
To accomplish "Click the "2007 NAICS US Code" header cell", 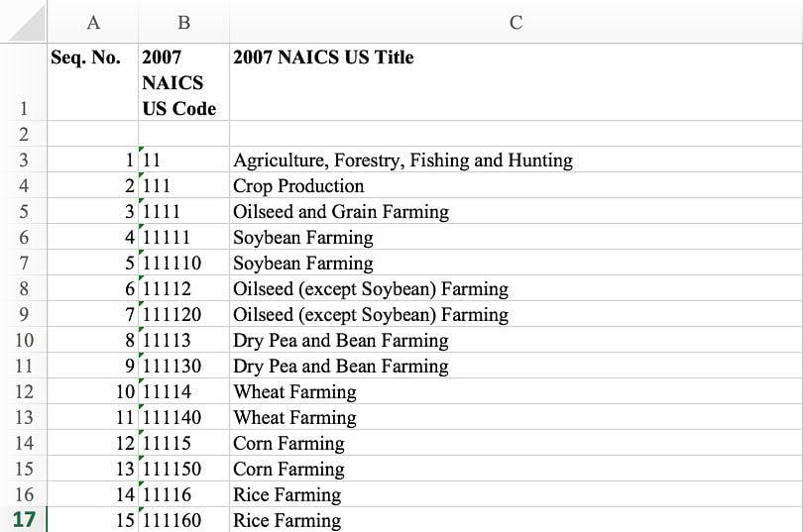I will coord(183,82).
